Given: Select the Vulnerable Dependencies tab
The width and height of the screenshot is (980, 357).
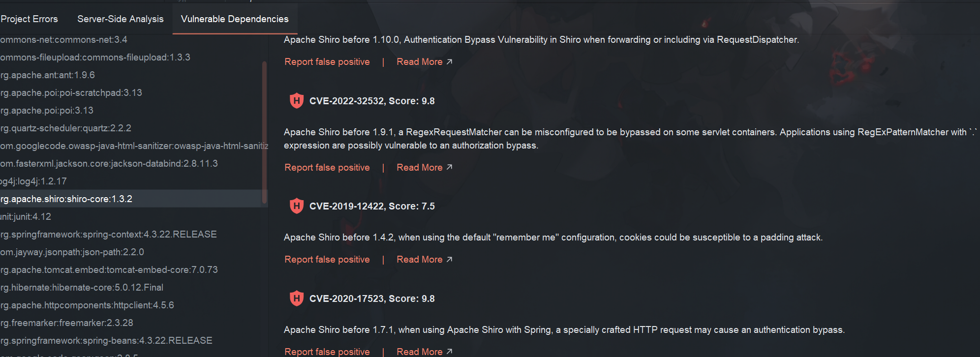Looking at the screenshot, I should [235, 19].
